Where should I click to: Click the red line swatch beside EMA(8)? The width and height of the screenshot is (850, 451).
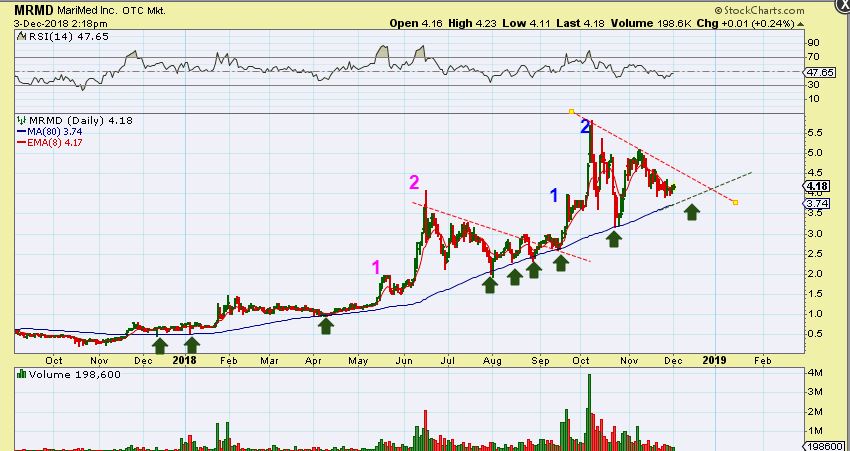[22, 143]
